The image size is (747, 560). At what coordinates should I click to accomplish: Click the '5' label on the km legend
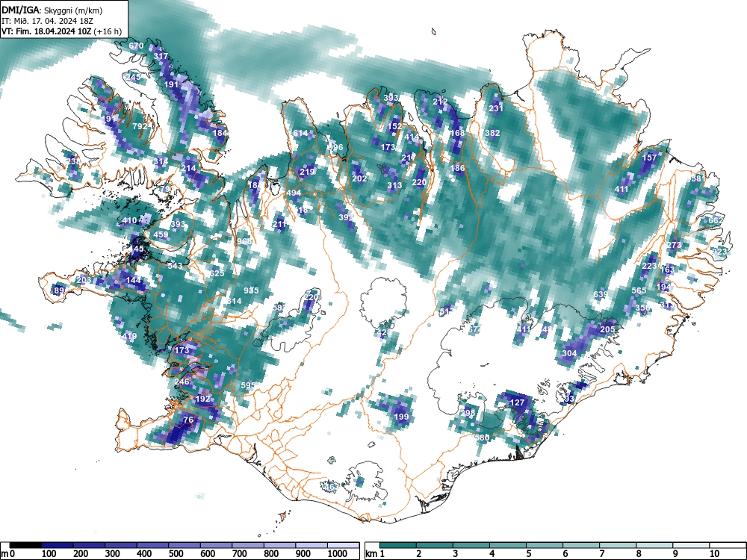(x=528, y=554)
